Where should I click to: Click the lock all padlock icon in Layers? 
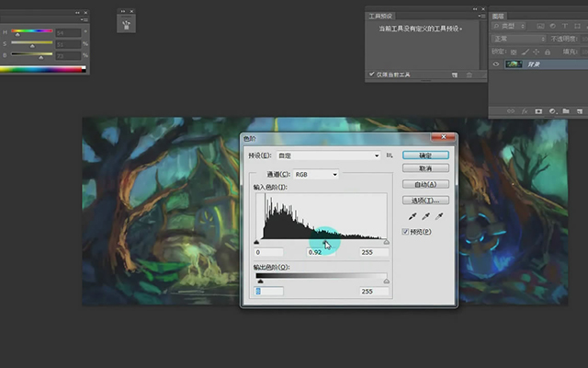point(548,52)
